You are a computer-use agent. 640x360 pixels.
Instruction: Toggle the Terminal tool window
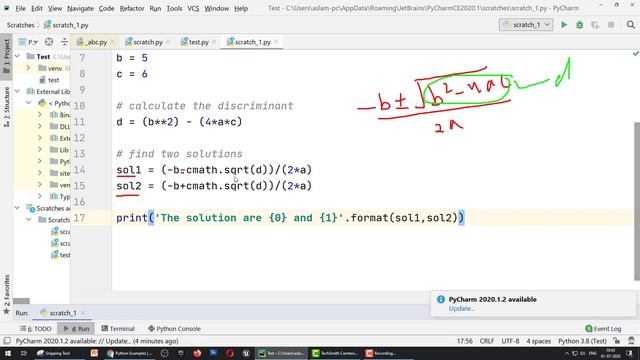[x=118, y=329]
